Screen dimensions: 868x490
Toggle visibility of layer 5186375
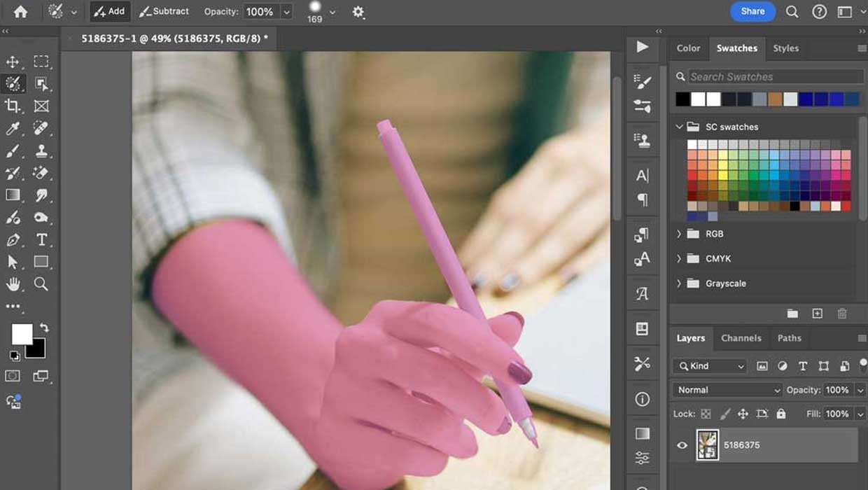click(x=682, y=445)
